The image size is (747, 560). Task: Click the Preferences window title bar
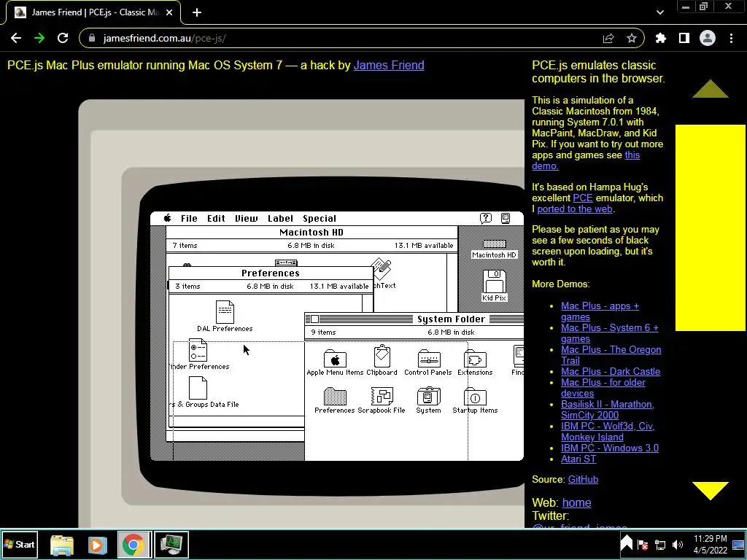[x=271, y=273]
